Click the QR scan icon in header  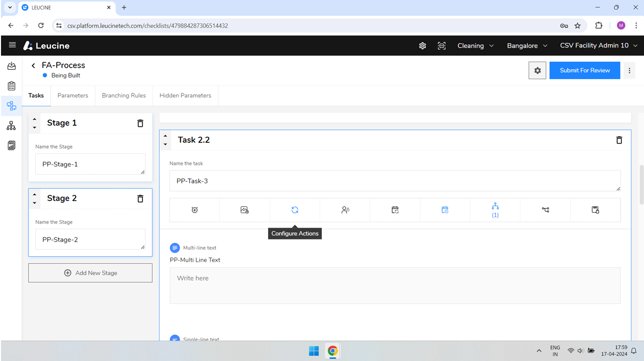click(x=442, y=46)
